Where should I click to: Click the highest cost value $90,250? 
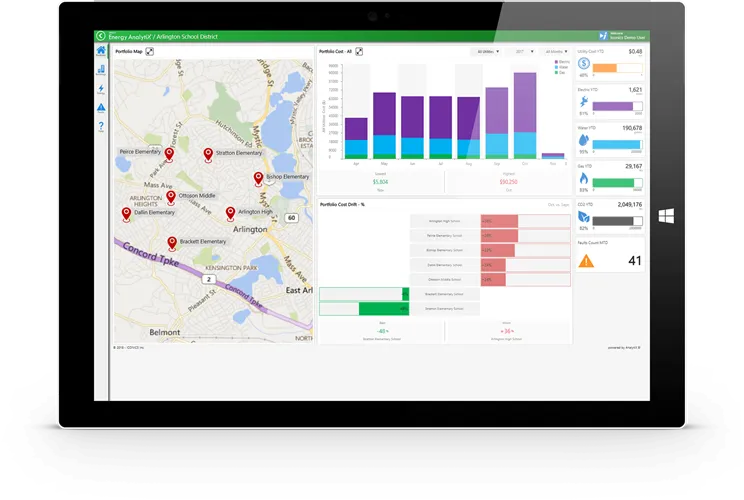(x=508, y=182)
